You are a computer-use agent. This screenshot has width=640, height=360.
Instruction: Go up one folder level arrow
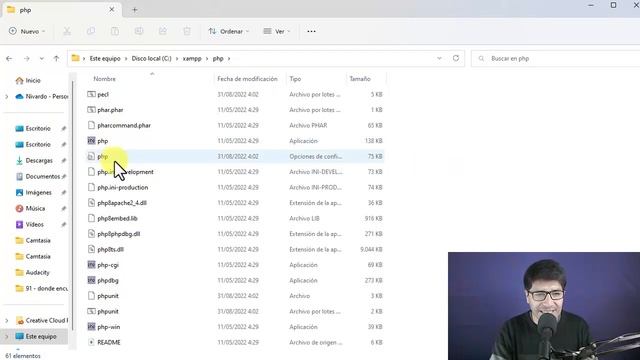pyautogui.click(x=56, y=59)
